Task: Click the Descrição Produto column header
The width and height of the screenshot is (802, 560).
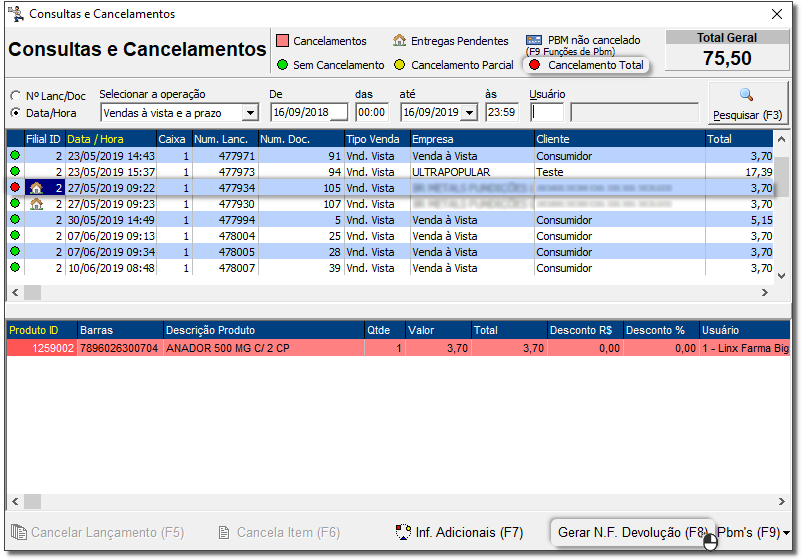Action: (x=263, y=330)
